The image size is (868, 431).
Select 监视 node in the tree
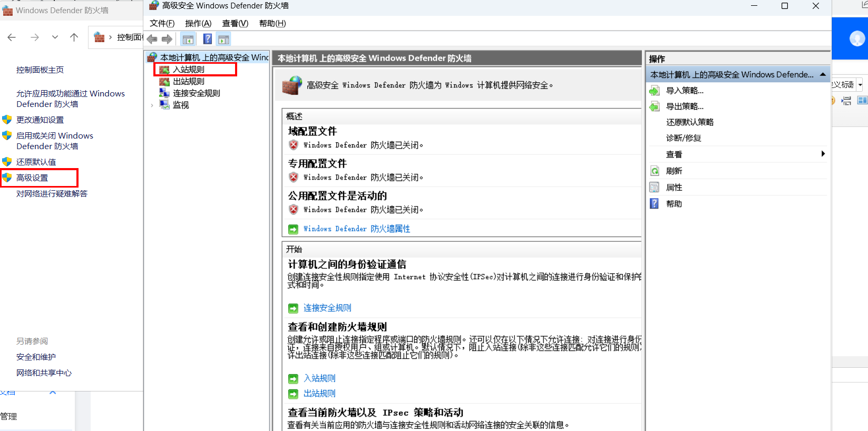click(x=181, y=105)
